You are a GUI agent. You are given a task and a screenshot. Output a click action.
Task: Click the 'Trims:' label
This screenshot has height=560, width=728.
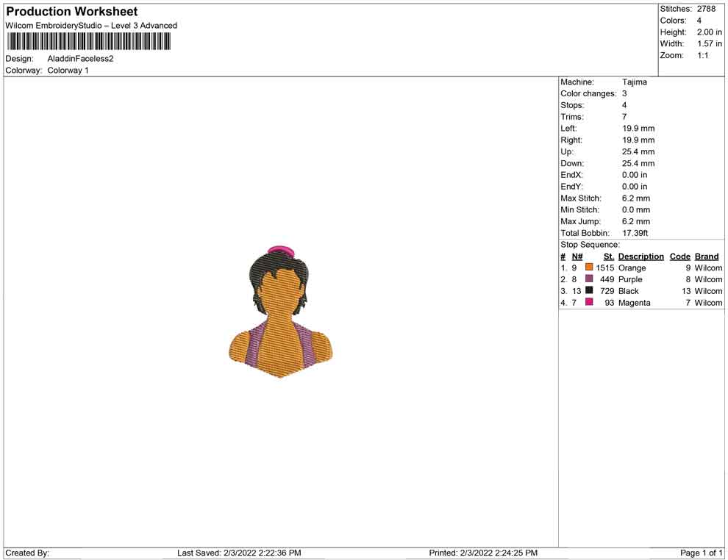pyautogui.click(x=572, y=117)
